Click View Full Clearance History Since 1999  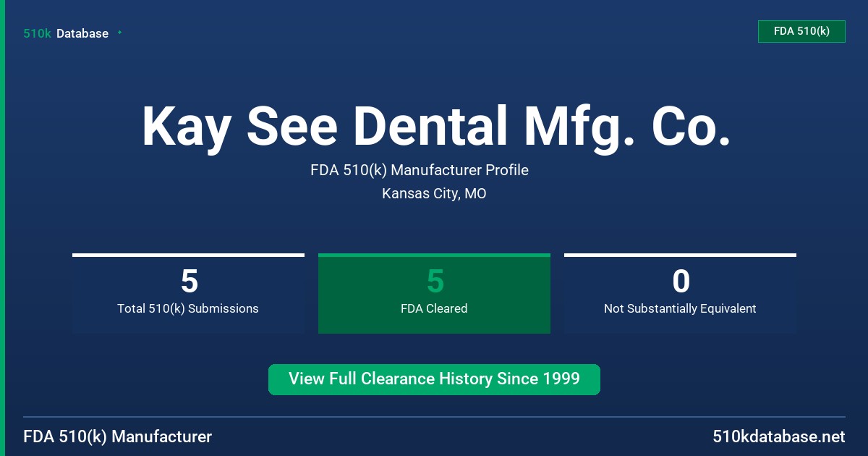(434, 379)
